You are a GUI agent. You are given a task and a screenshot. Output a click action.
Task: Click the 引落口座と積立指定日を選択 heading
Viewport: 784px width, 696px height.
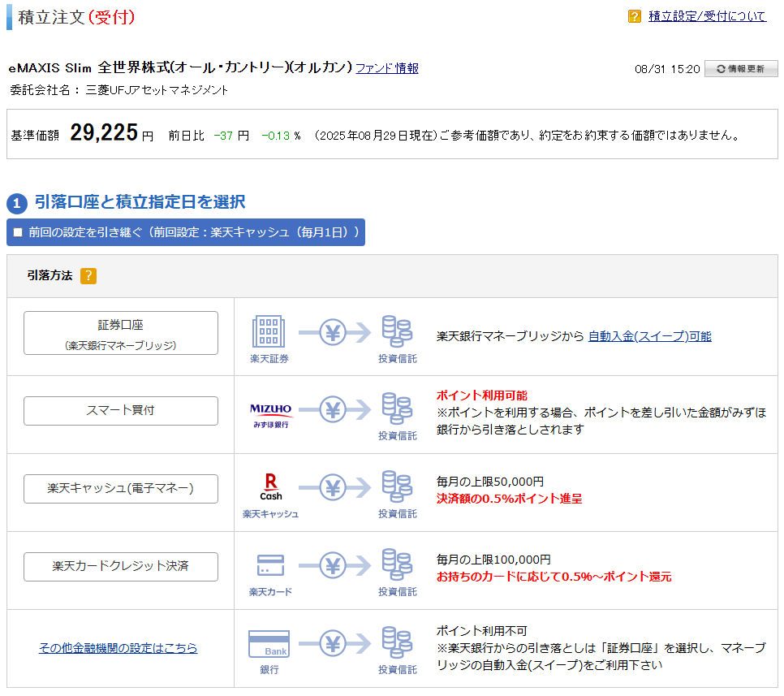tap(140, 202)
